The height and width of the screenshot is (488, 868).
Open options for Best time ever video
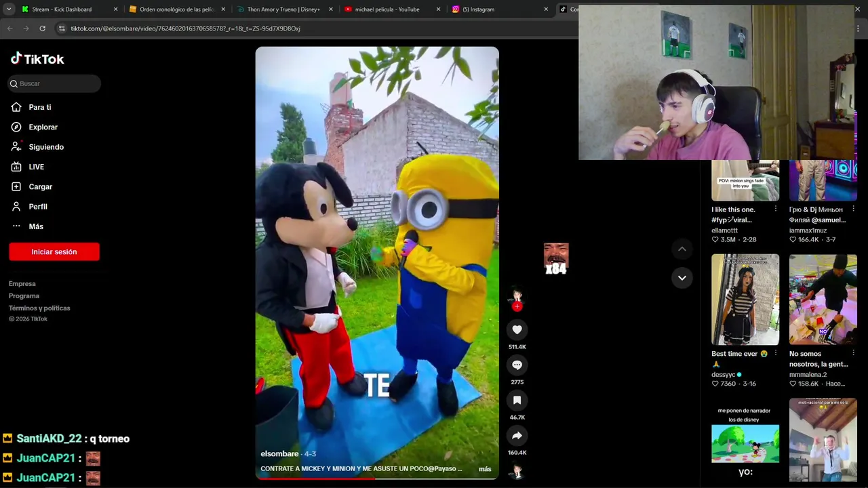(x=776, y=353)
